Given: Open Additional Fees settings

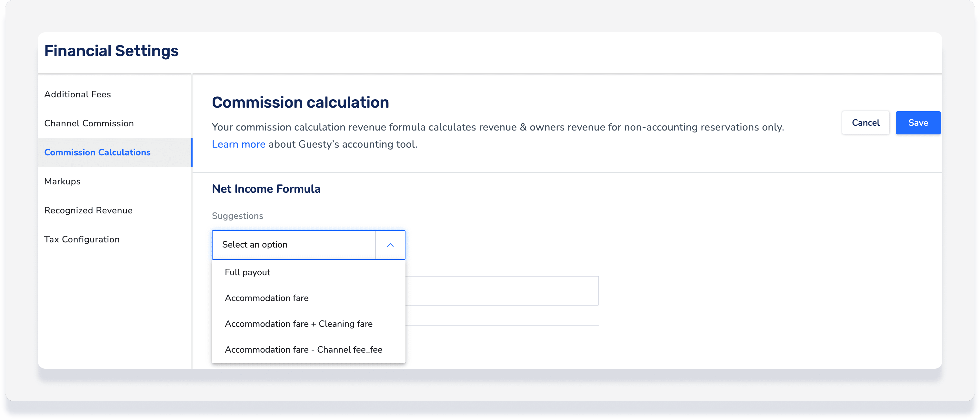Looking at the screenshot, I should point(78,94).
